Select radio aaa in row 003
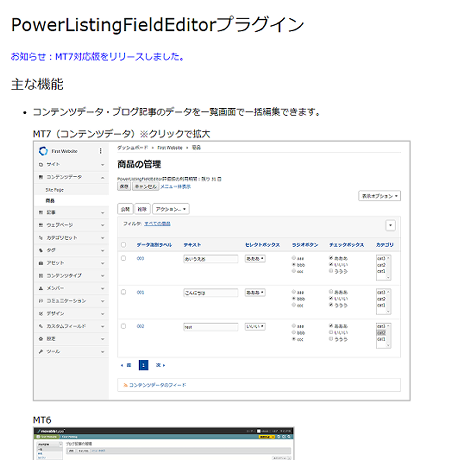 (x=294, y=258)
